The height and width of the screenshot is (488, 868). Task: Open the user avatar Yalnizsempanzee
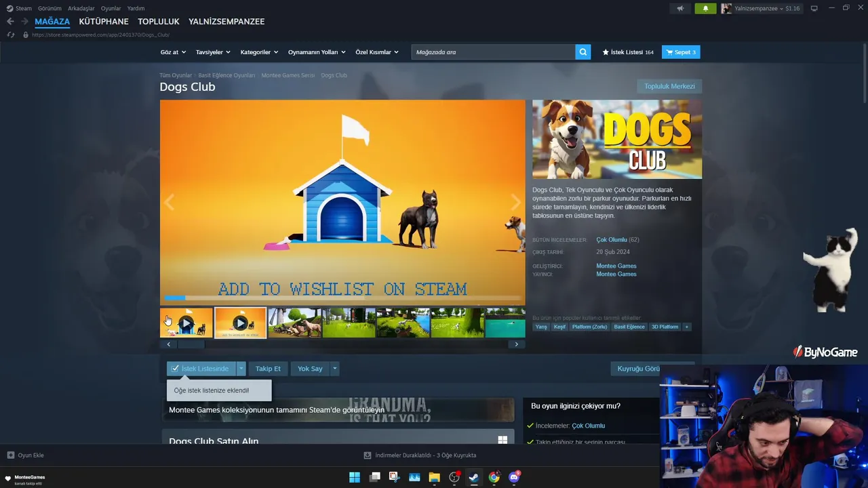click(x=726, y=8)
